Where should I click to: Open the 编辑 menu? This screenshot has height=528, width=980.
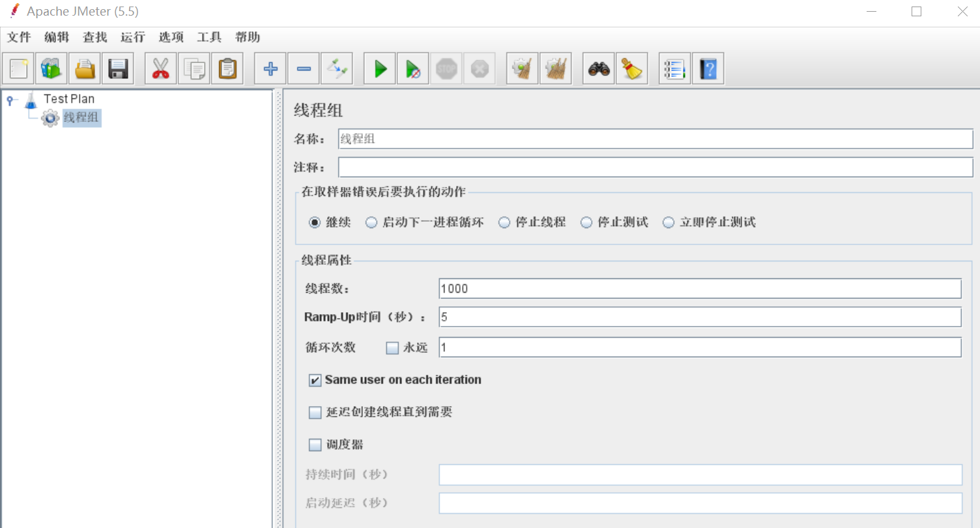(x=57, y=37)
